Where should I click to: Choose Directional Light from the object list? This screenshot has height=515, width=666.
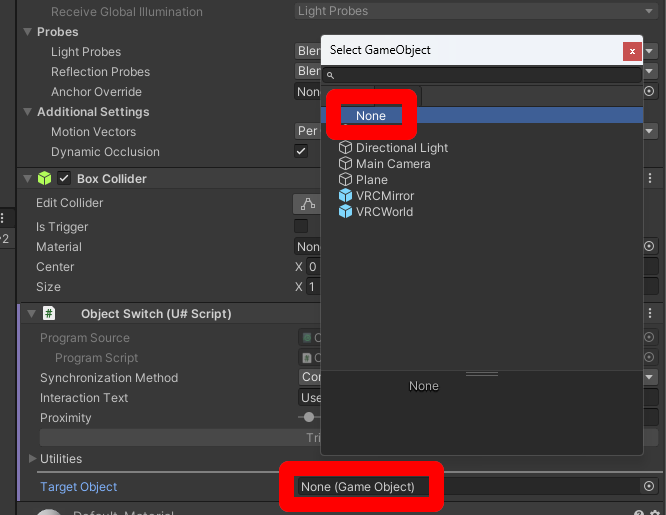[401, 148]
